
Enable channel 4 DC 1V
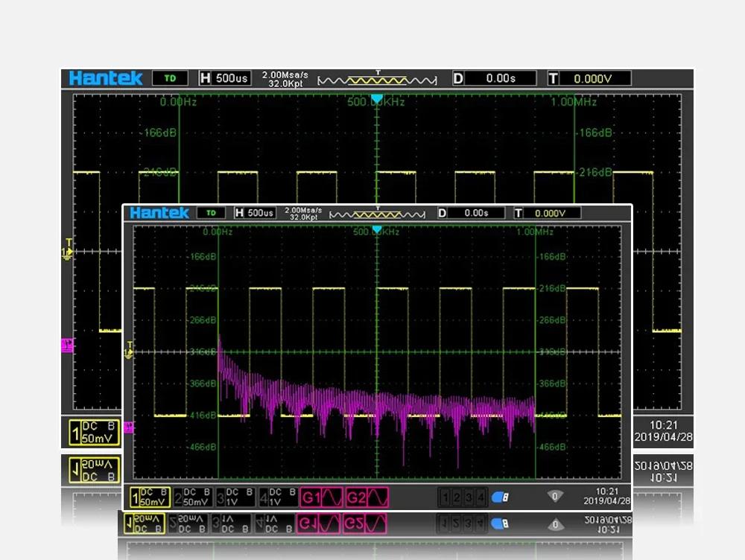pos(276,496)
